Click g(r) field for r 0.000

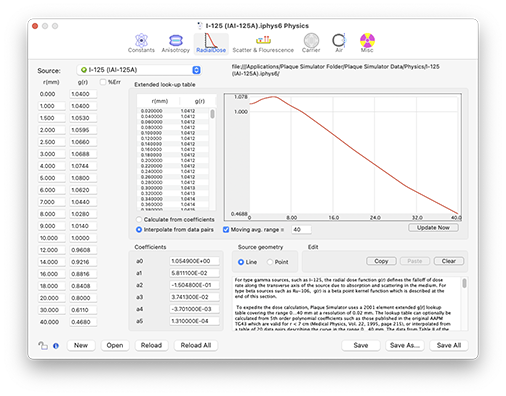[x=83, y=94]
